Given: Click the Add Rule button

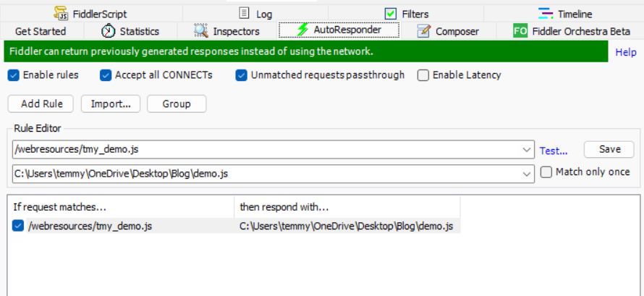Looking at the screenshot, I should pyautogui.click(x=41, y=104).
